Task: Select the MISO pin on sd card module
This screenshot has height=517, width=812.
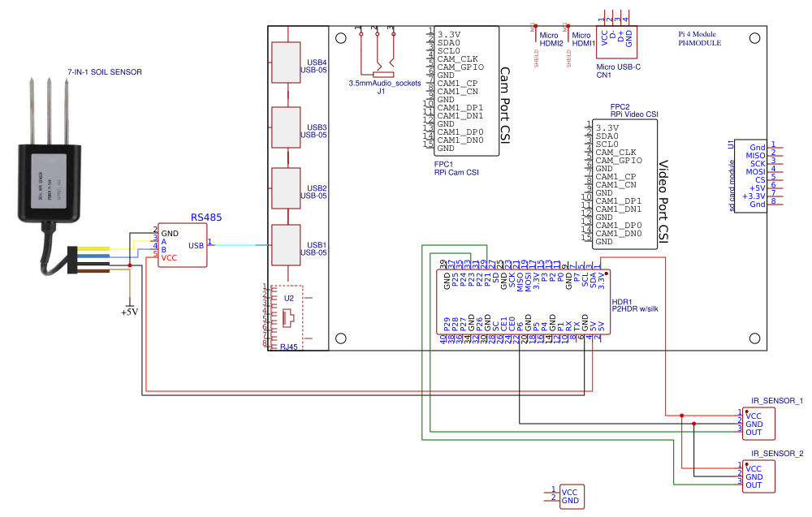Action: click(755, 155)
